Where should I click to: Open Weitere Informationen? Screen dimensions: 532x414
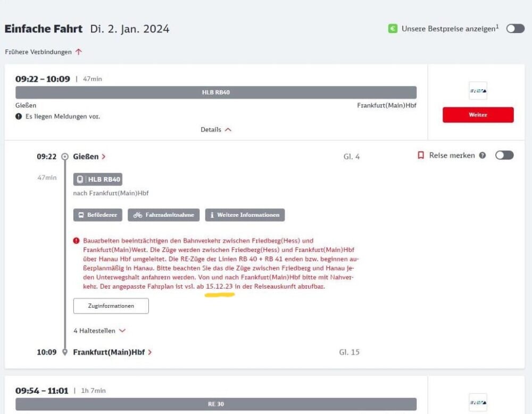tap(245, 215)
